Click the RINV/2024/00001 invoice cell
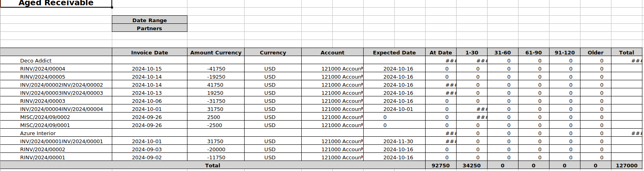Screen dimensions: 644x171 coord(43,157)
